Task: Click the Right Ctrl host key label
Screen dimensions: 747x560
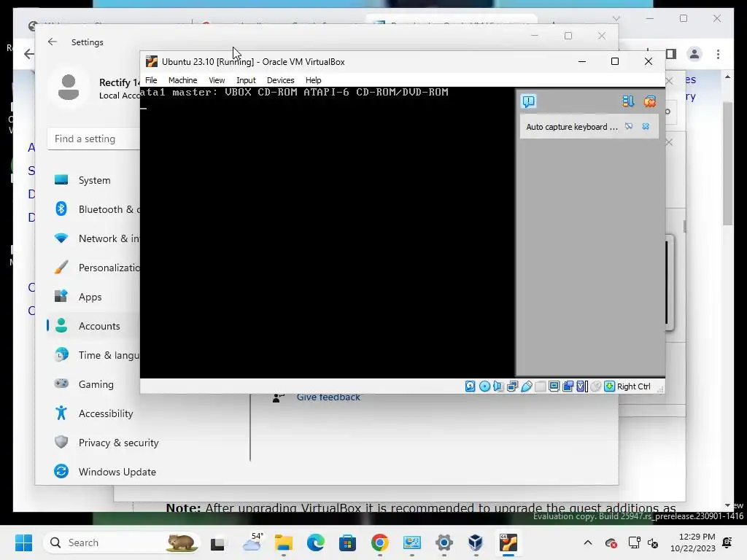Action: tap(634, 386)
